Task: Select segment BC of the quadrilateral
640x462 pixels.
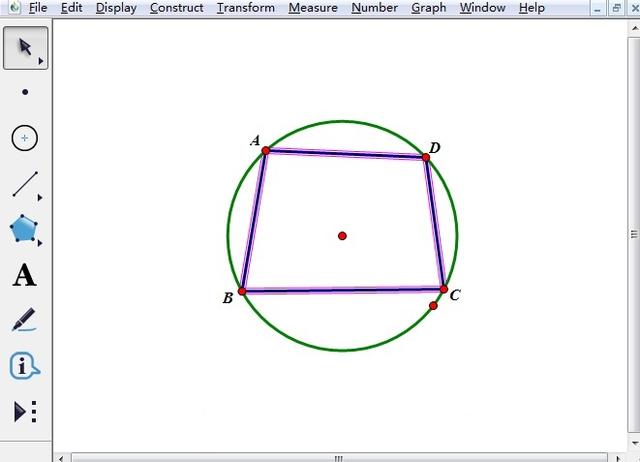Action: tap(343, 290)
